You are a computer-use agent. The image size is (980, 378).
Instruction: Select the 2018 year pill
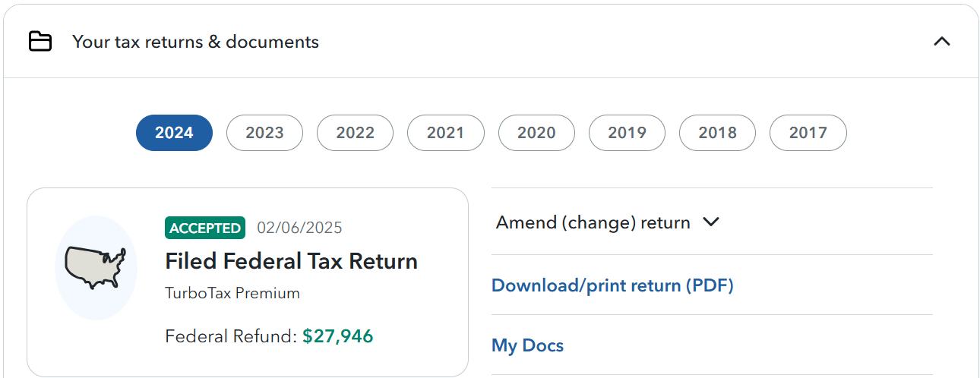coord(717,133)
